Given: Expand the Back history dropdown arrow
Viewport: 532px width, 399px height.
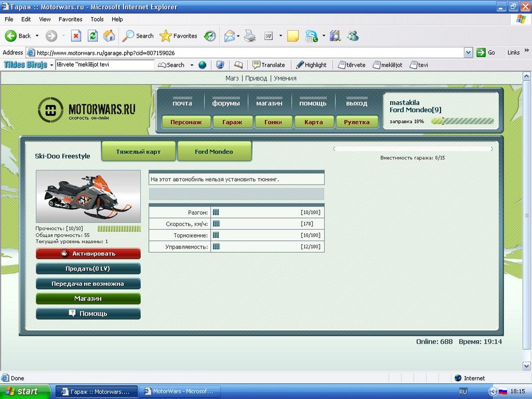Looking at the screenshot, I should click(37, 35).
